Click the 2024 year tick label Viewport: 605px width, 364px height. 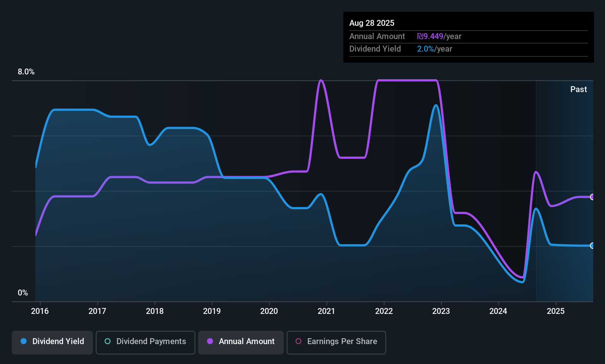[x=498, y=311]
